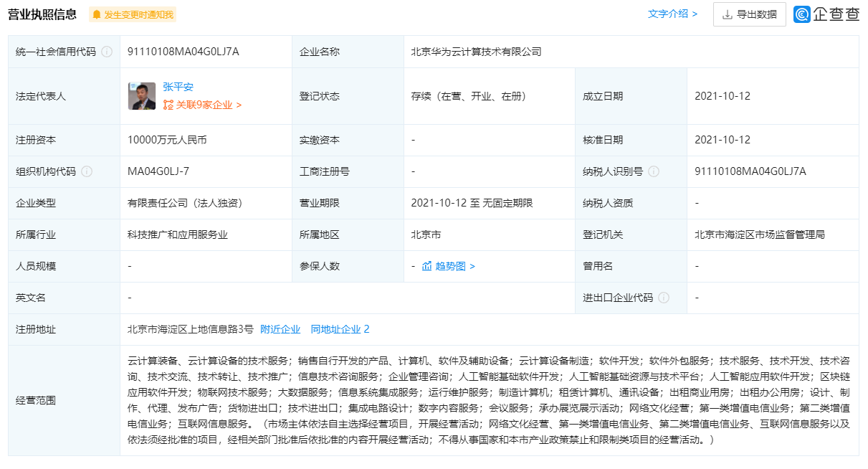868x469 pixels.
Task: Click the 经营范围 row label
Action: coord(36,400)
